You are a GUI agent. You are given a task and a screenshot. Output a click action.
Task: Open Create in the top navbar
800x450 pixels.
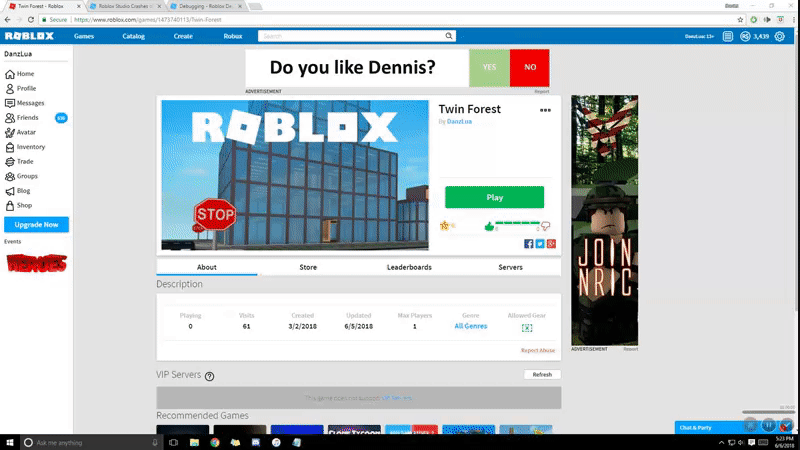click(183, 36)
